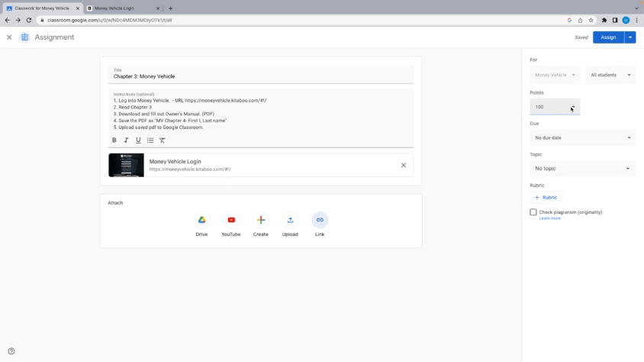Go back in the browser
Screen dimensions: 644x362
click(x=7, y=20)
